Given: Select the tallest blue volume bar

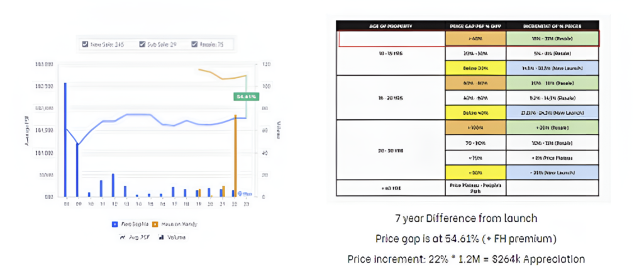Looking at the screenshot, I should (65, 139).
